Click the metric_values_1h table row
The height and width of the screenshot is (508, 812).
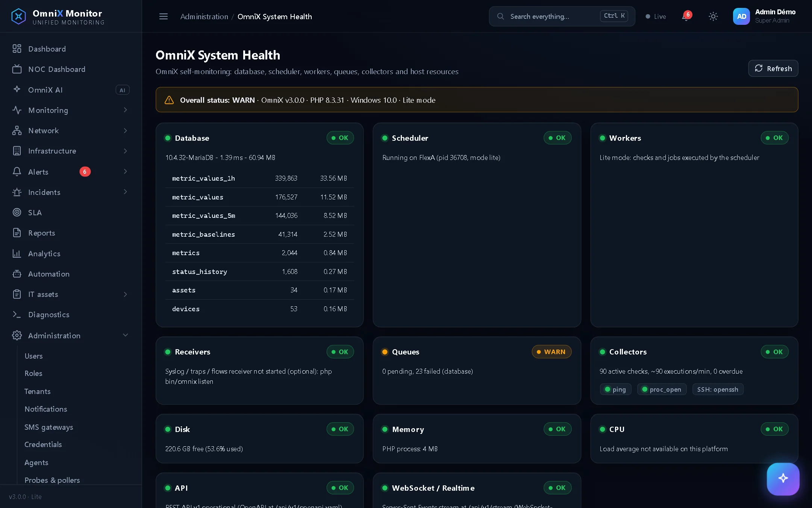click(x=259, y=178)
